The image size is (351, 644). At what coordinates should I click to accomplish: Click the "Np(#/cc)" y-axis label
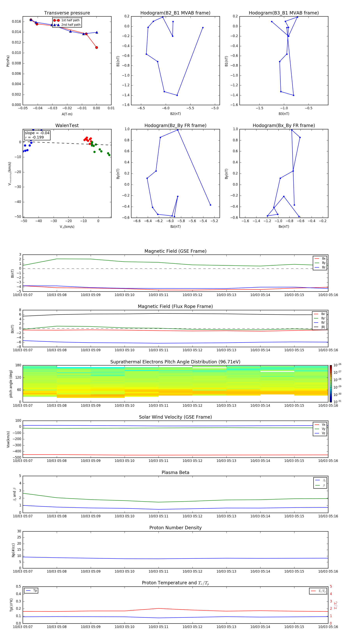pos(13,550)
